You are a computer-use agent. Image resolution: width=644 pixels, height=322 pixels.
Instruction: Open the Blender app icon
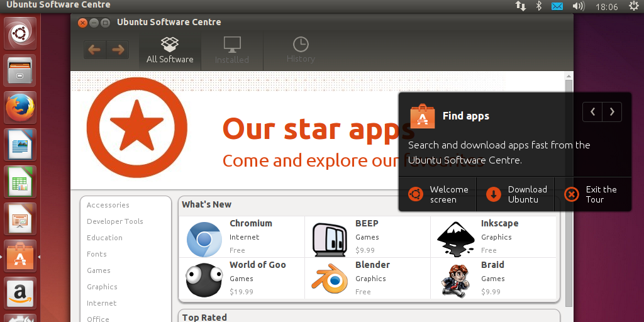(x=330, y=279)
